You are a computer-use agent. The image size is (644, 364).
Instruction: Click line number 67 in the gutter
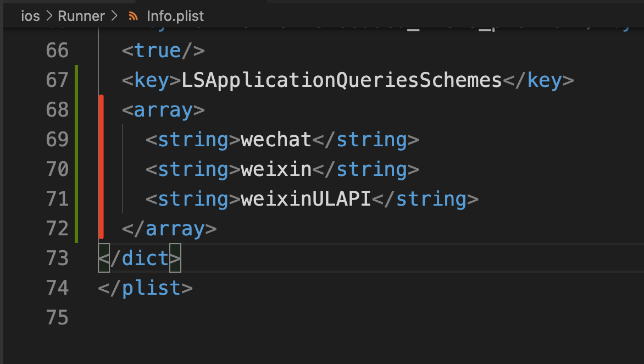(x=57, y=80)
